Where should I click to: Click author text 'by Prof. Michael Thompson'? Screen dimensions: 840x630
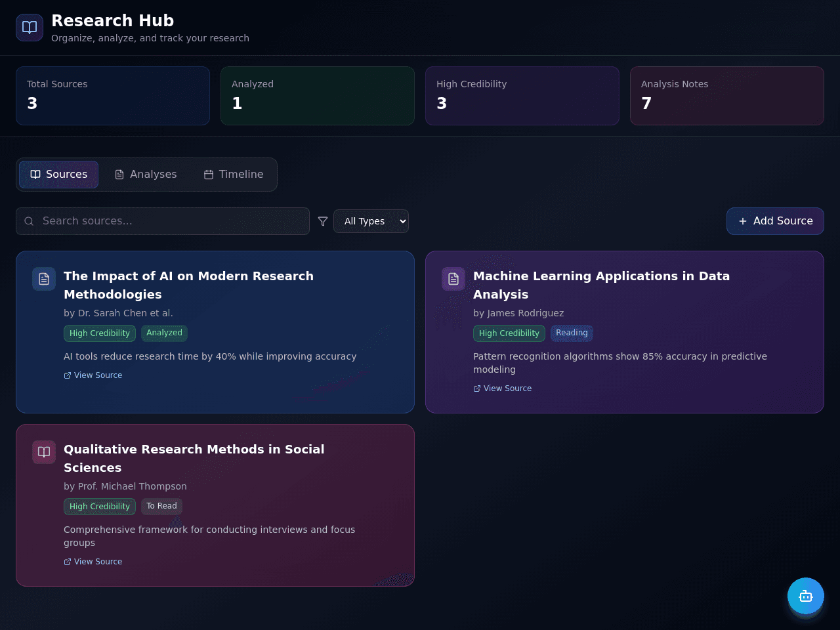point(125,486)
